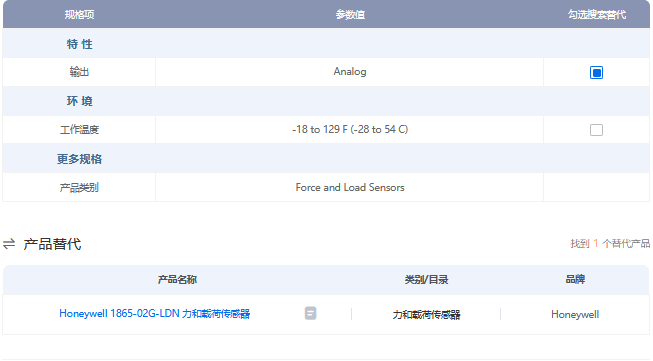
Task: Click the 勾选搜索替代 column header
Action: [596, 15]
